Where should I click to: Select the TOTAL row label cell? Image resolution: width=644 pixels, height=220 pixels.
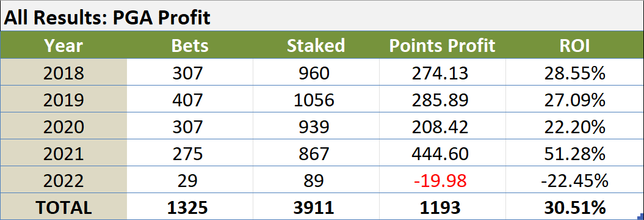click(x=63, y=207)
